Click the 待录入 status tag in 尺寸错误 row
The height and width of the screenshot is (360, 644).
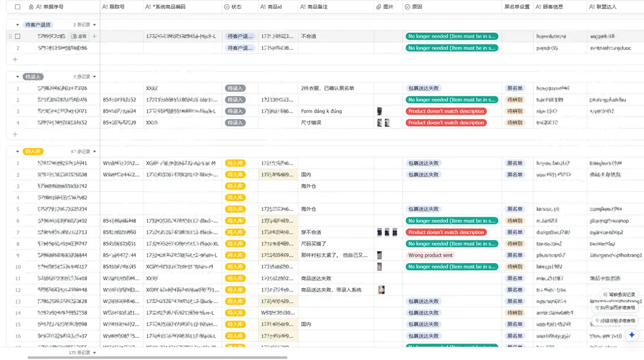[235, 123]
